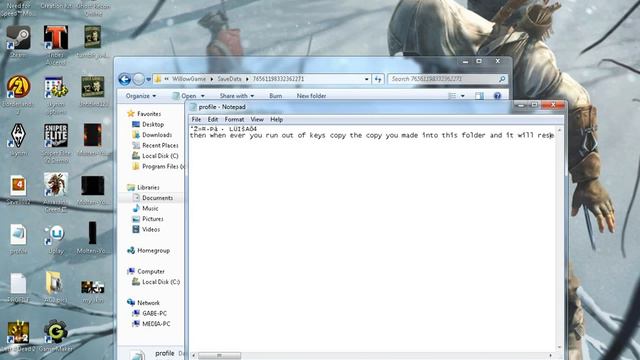Launch the Skyrim desktop shortcut

(x=18, y=140)
